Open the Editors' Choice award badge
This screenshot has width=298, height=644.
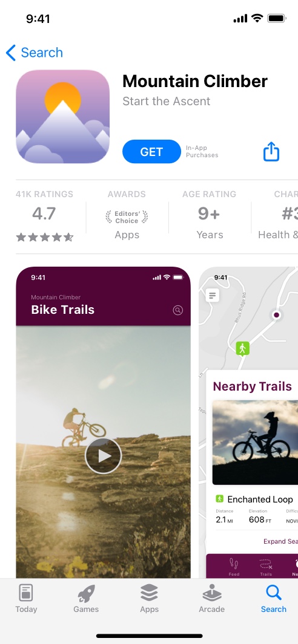[x=127, y=216]
